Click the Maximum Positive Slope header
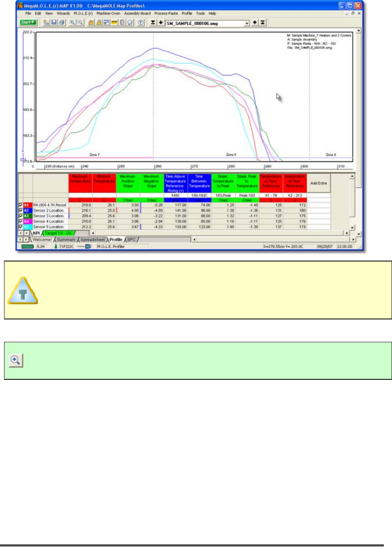The height and width of the screenshot is (547, 392). 128,184
